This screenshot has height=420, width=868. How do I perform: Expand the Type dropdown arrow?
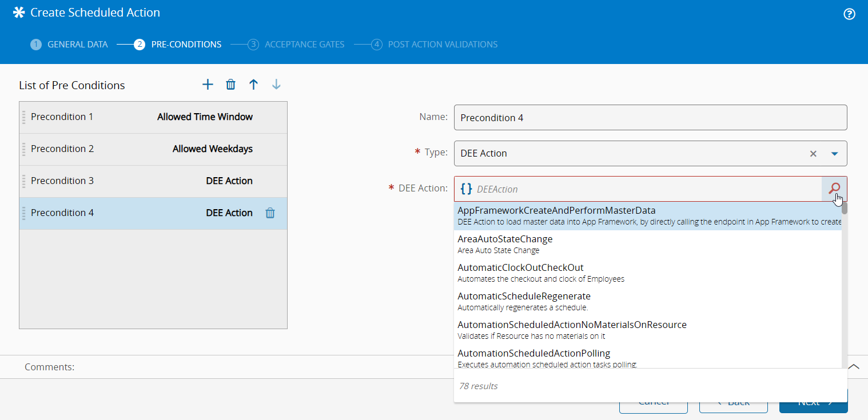(x=834, y=153)
